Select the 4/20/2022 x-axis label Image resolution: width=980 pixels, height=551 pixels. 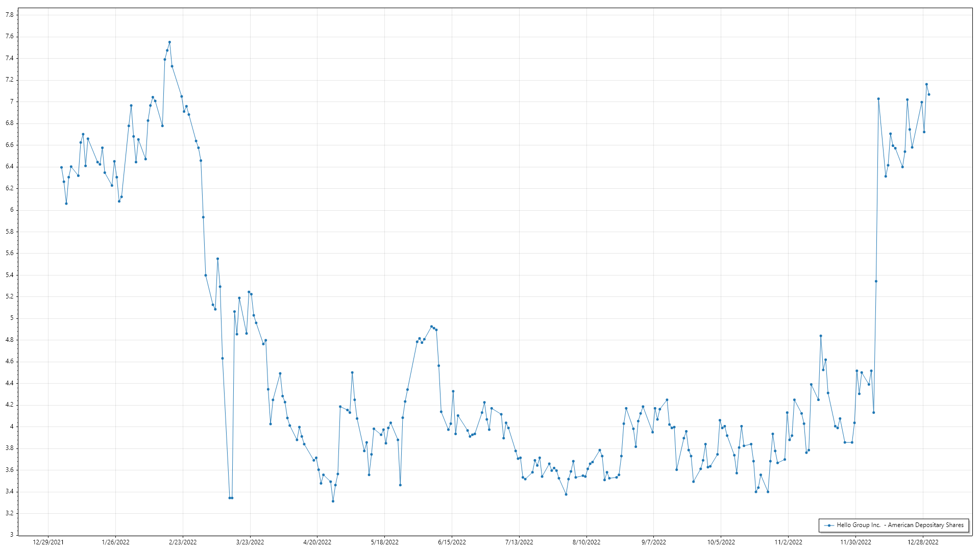pos(317,542)
